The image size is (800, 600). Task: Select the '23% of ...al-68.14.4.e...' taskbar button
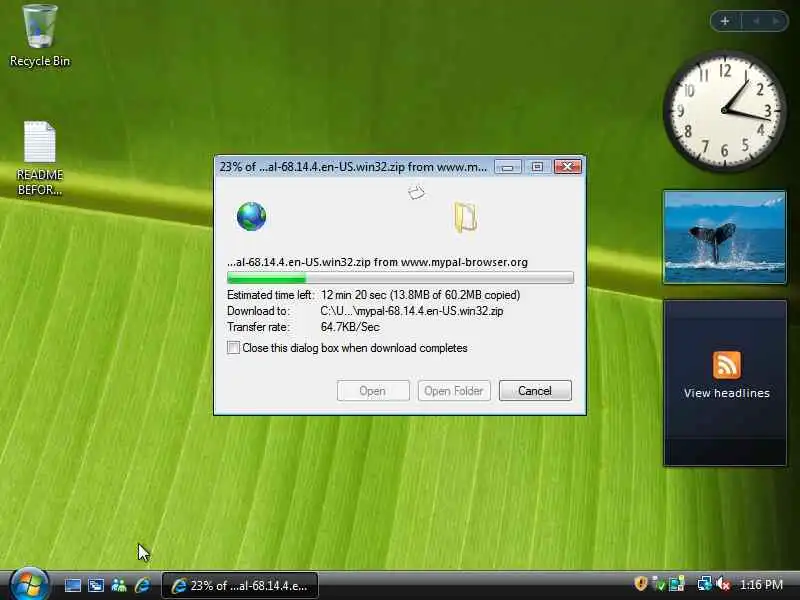pos(240,585)
